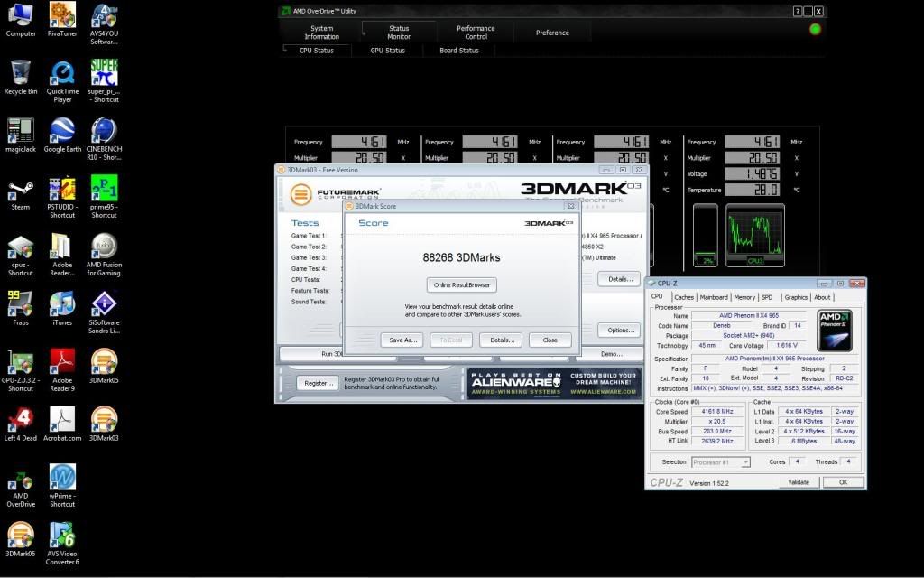Viewport: 924px width, 578px height.
Task: Click Validate in CPU-Z
Action: (799, 482)
